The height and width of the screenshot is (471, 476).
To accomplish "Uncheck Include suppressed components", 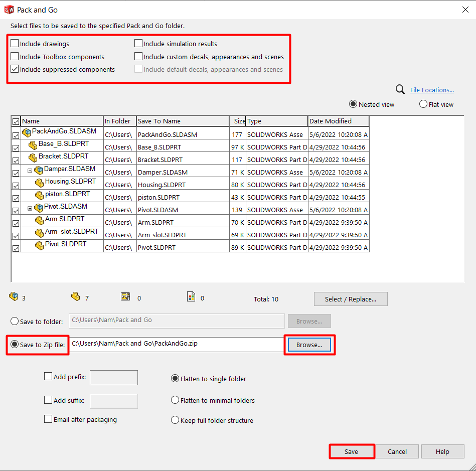I will (x=15, y=69).
